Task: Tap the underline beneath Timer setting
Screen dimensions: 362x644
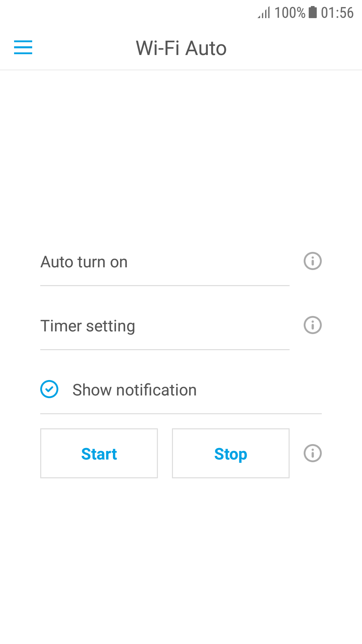Action: [x=165, y=350]
